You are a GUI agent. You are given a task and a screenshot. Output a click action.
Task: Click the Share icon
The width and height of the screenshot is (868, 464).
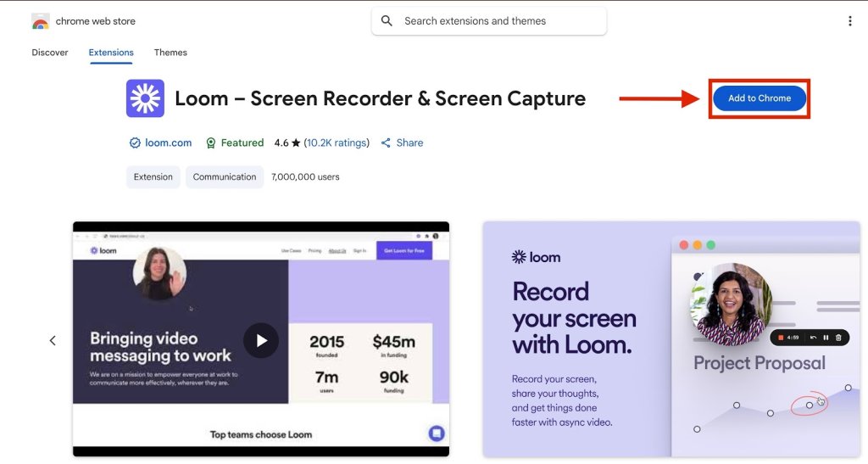386,143
